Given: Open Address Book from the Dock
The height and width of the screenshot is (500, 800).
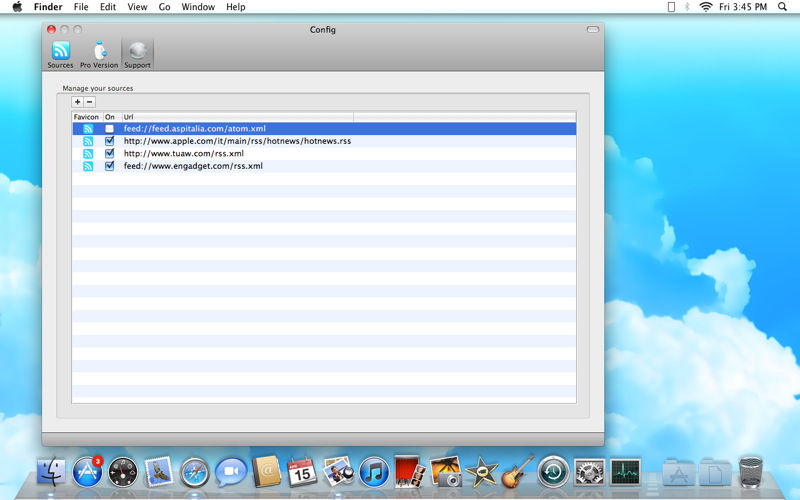Looking at the screenshot, I should (x=267, y=471).
